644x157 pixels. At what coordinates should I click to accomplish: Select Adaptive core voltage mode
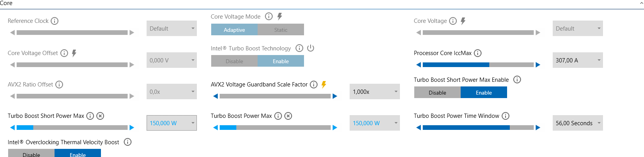pos(234,30)
